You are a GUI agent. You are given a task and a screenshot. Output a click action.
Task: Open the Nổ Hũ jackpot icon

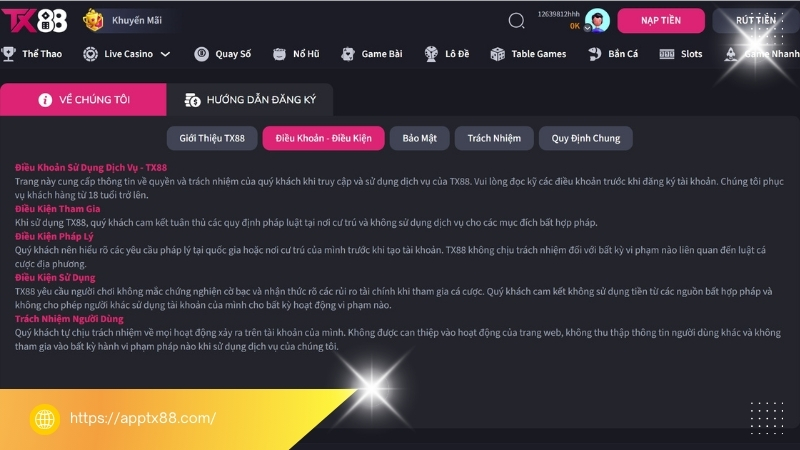coord(279,54)
